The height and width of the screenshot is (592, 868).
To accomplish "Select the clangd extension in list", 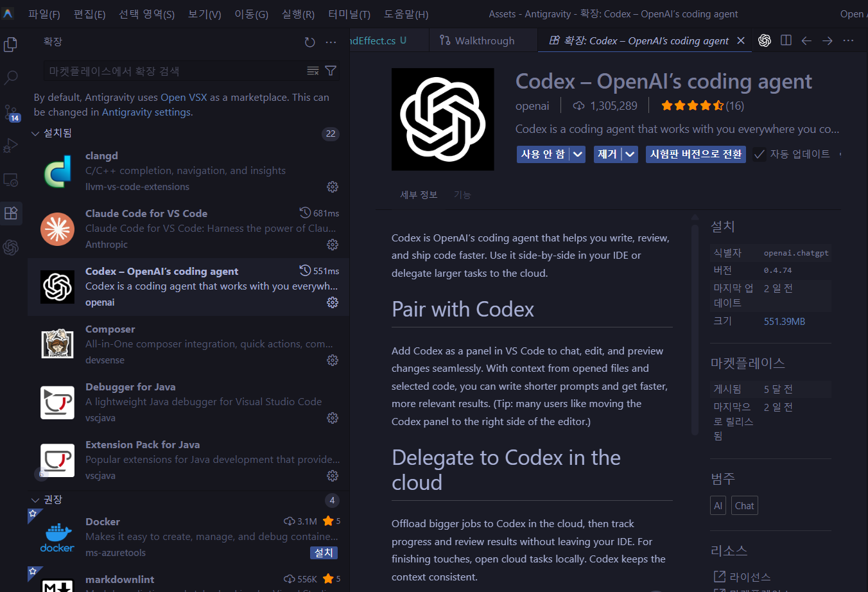I will pyautogui.click(x=189, y=171).
